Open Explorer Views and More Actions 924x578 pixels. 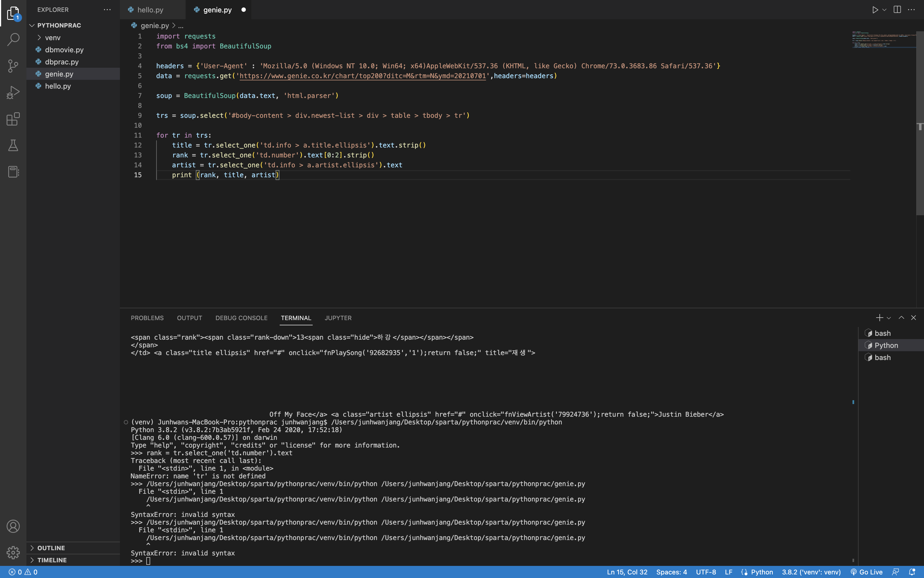point(107,10)
